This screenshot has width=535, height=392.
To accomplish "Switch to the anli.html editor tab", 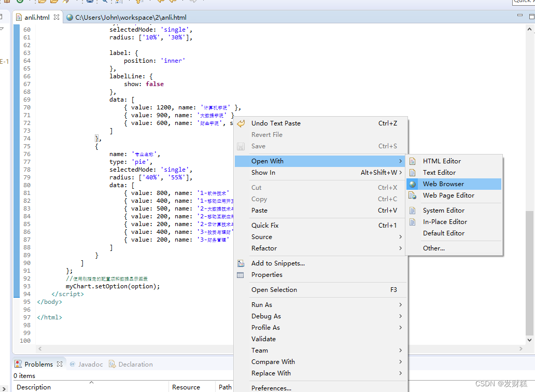I will tap(37, 17).
